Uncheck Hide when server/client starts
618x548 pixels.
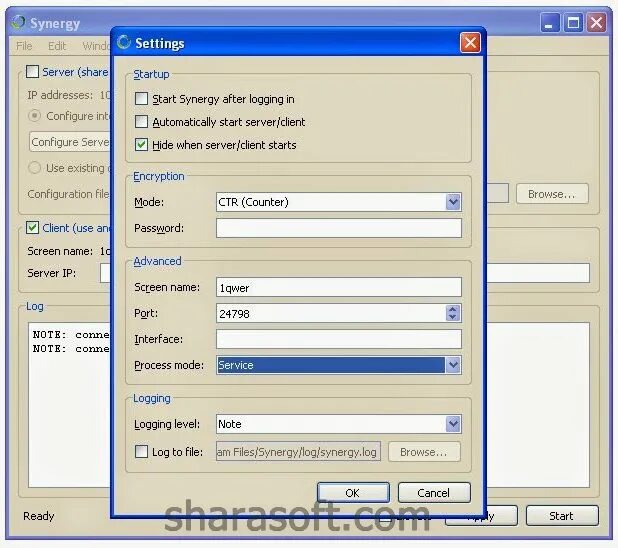141,145
